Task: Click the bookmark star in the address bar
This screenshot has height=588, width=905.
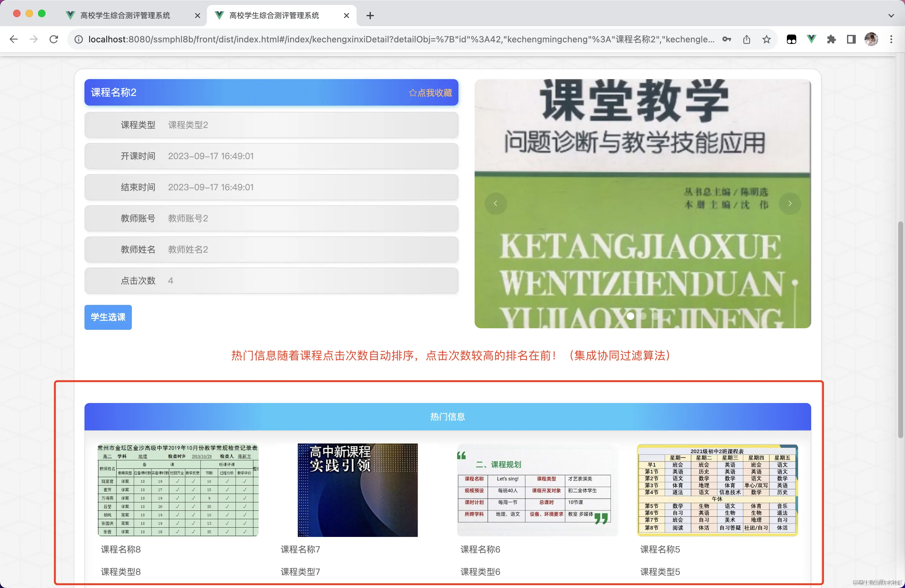Action: (x=767, y=39)
